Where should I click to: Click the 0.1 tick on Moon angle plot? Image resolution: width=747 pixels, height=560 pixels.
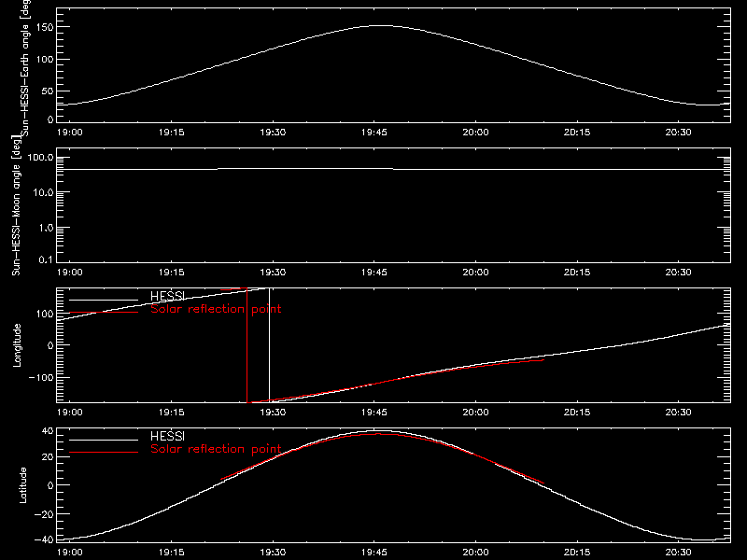point(46,260)
